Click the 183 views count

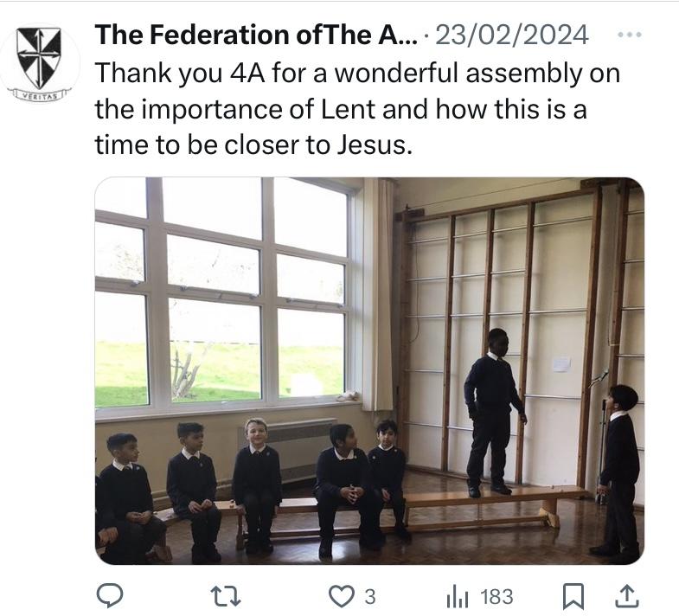[496, 596]
